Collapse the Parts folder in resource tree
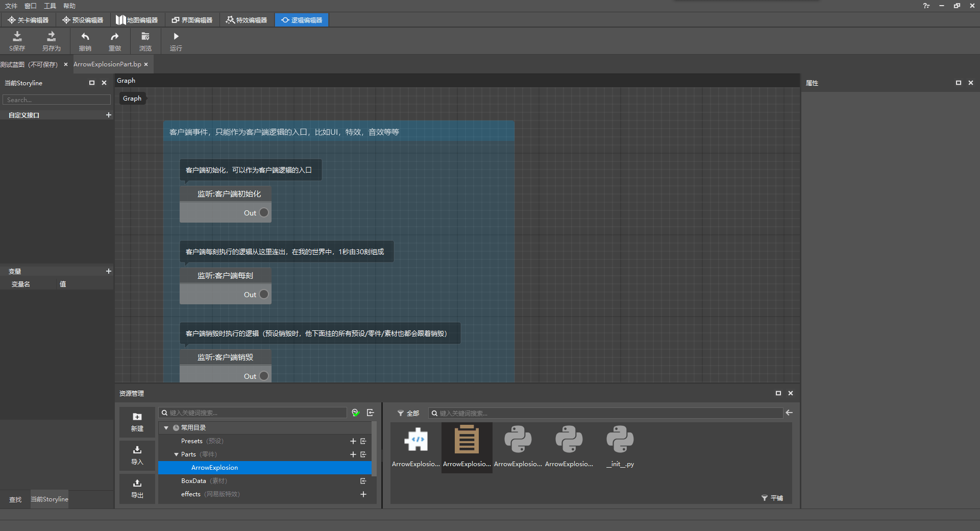The image size is (980, 531). coord(176,454)
